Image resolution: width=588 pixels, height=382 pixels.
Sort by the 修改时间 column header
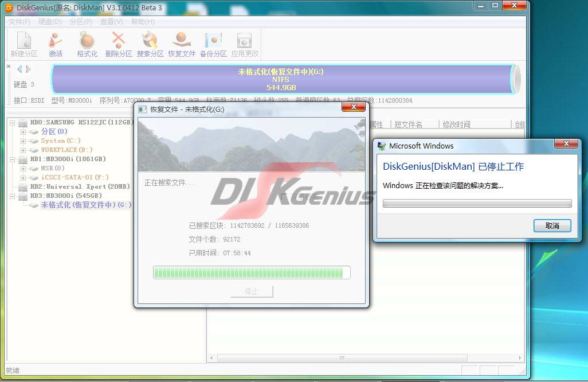tap(475, 124)
